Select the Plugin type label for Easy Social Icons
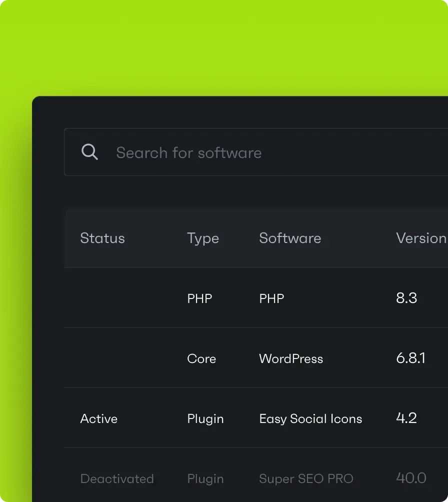This screenshot has height=502, width=448. 205,418
